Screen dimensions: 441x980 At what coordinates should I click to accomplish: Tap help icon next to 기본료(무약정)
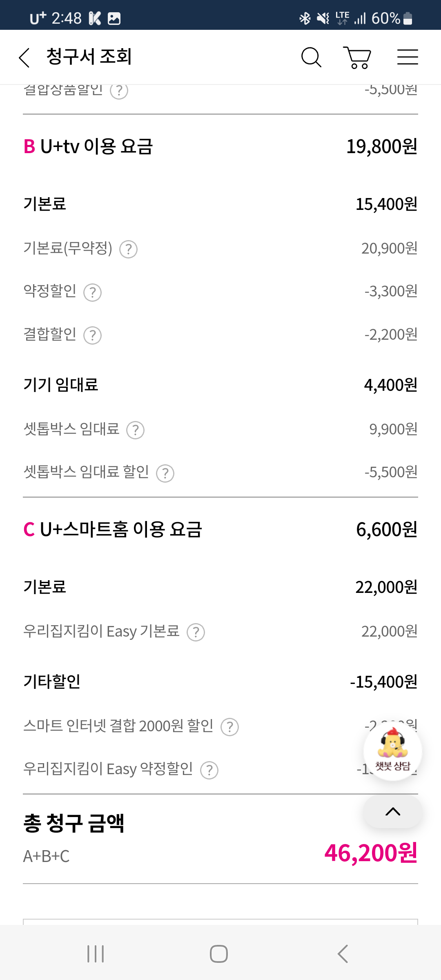[128, 249]
